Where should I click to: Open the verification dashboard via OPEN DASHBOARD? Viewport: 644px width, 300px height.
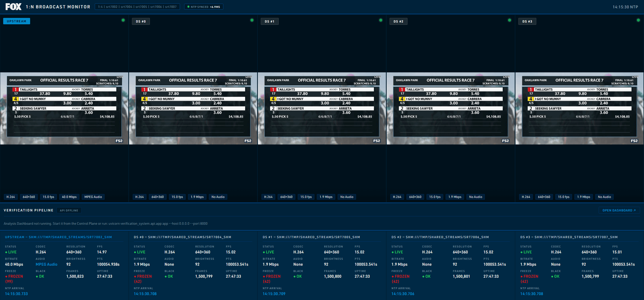[619, 210]
